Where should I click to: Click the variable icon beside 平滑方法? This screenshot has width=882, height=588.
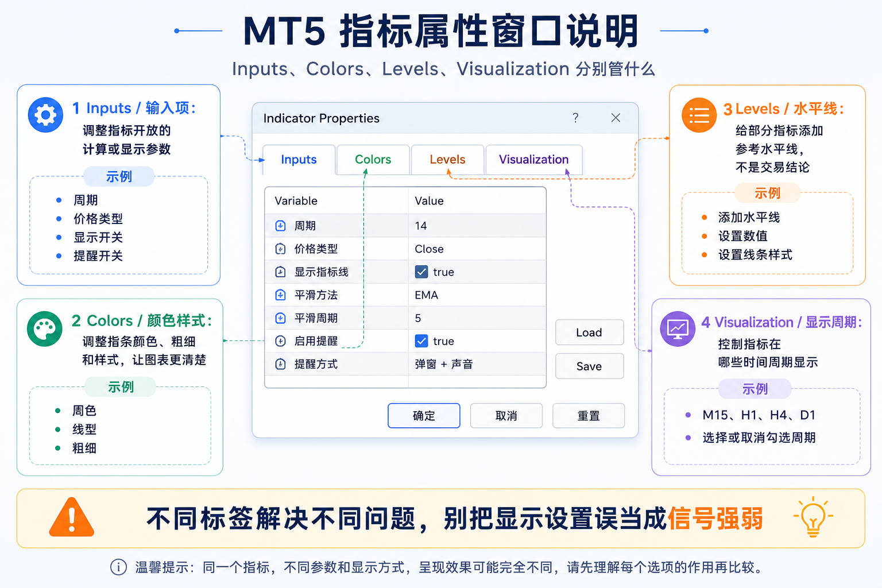pos(280,295)
